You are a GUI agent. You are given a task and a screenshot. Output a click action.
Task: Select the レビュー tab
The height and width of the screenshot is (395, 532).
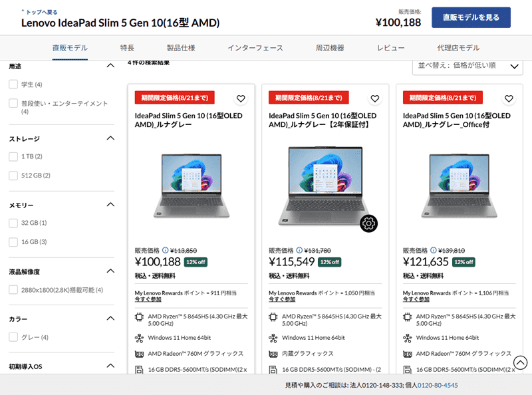390,48
